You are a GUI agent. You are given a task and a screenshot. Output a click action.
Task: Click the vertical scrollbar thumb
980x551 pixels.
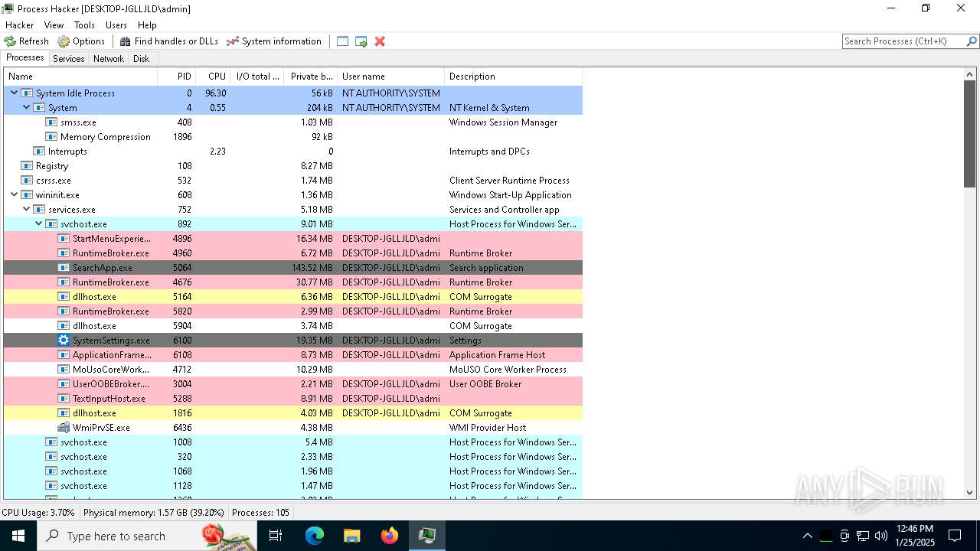point(970,134)
